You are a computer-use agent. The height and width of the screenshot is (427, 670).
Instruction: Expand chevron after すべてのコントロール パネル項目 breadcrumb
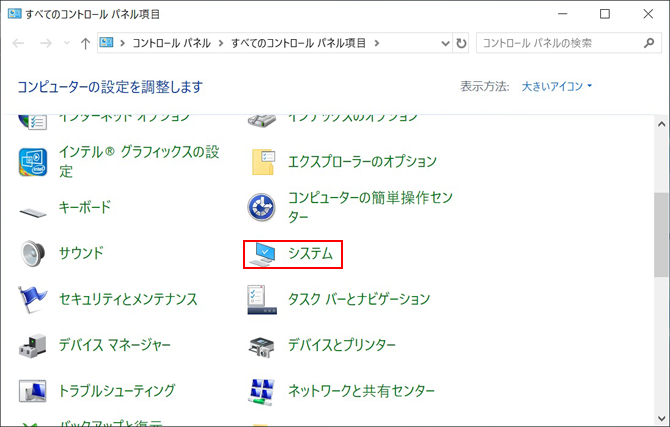click(x=376, y=43)
